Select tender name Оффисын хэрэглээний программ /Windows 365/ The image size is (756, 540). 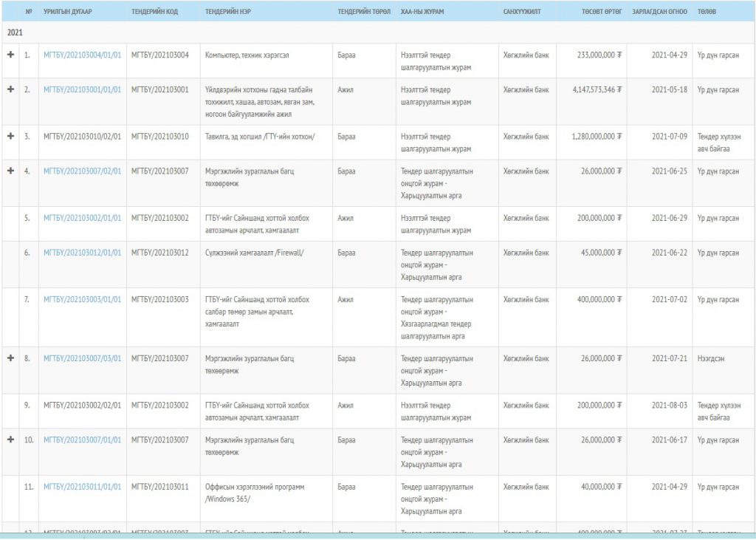tap(255, 493)
